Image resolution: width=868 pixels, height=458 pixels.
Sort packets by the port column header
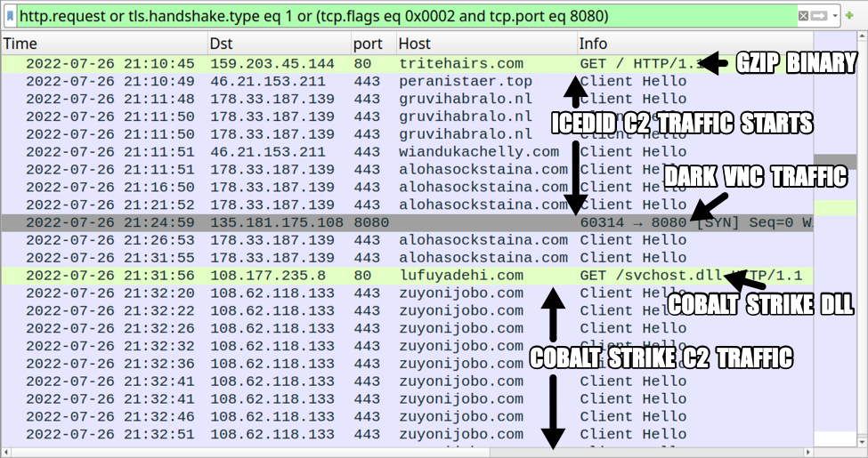click(x=374, y=44)
